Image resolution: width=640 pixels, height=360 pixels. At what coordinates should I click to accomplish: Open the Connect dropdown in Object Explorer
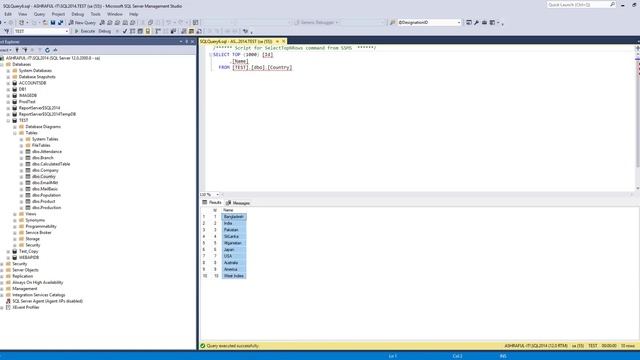[5, 50]
